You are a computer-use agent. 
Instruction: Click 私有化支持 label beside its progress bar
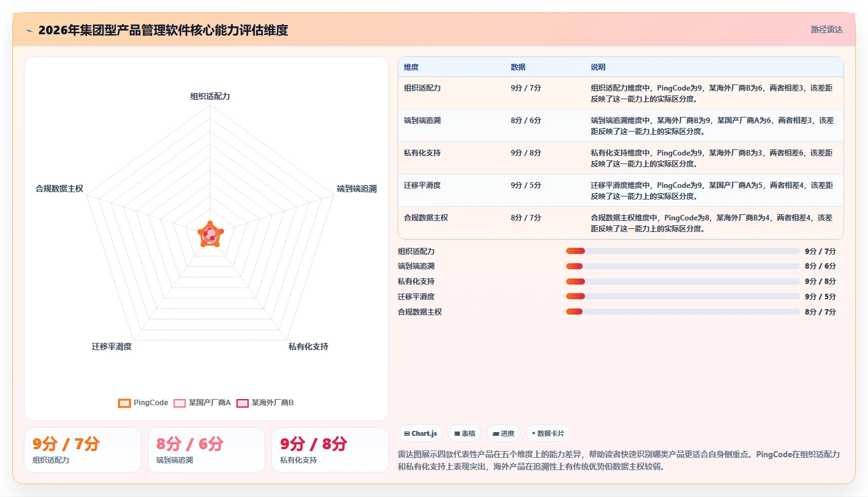[x=417, y=282]
